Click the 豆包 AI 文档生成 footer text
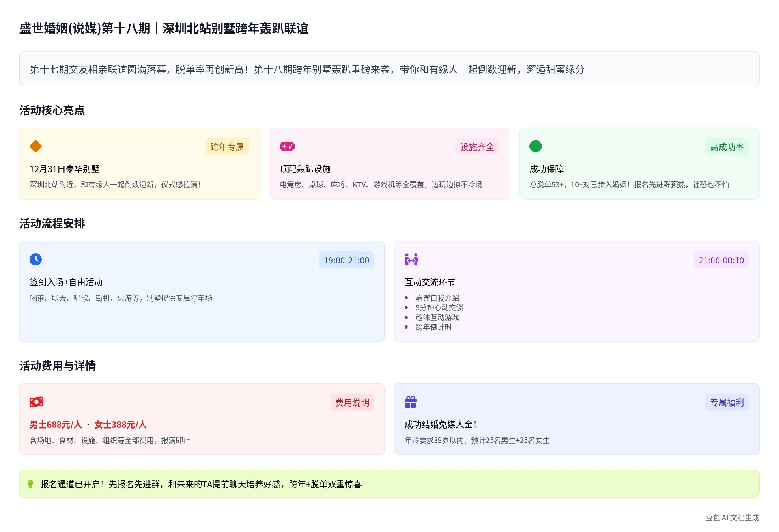 732,517
